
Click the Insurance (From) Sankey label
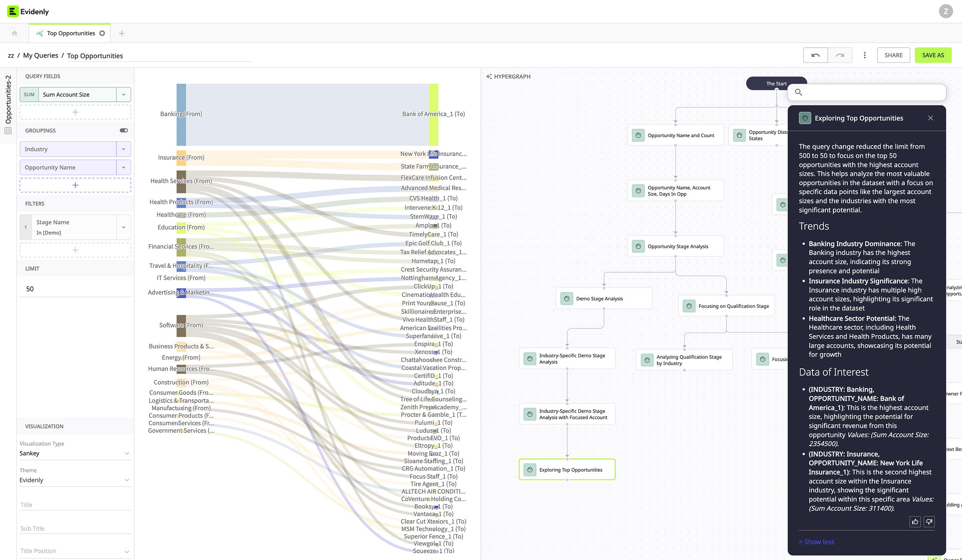(181, 158)
